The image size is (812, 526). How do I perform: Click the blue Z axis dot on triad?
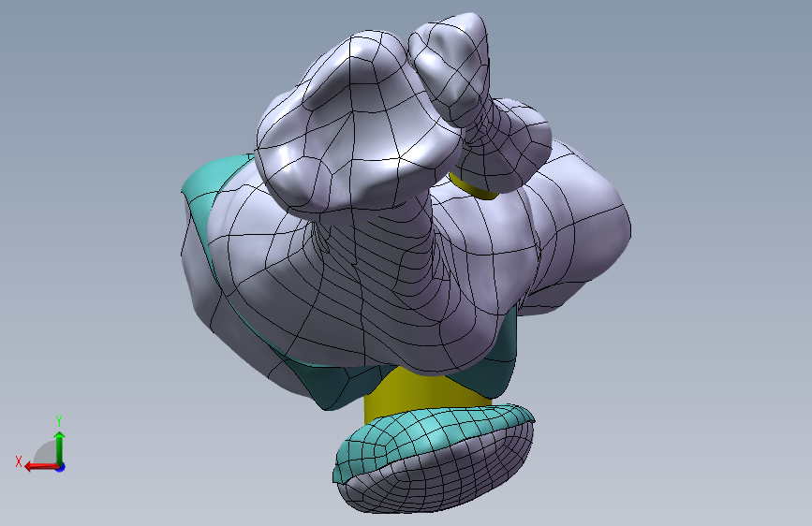(x=61, y=467)
